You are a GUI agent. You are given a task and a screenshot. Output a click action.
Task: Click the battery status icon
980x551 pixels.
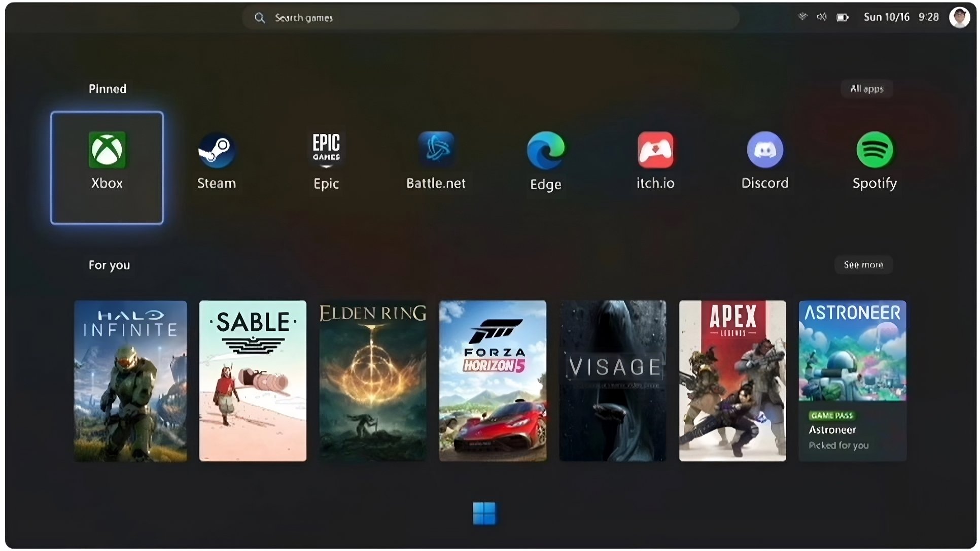tap(843, 17)
